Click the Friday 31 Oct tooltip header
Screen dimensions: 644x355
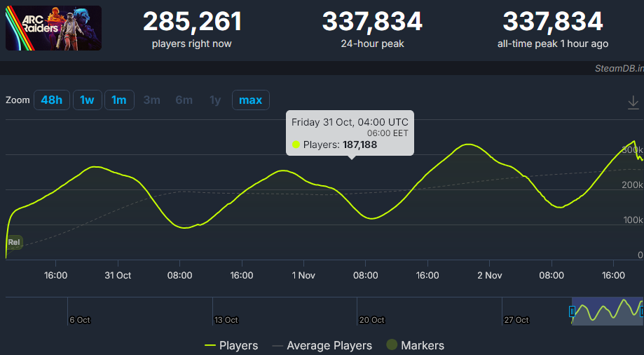point(350,122)
